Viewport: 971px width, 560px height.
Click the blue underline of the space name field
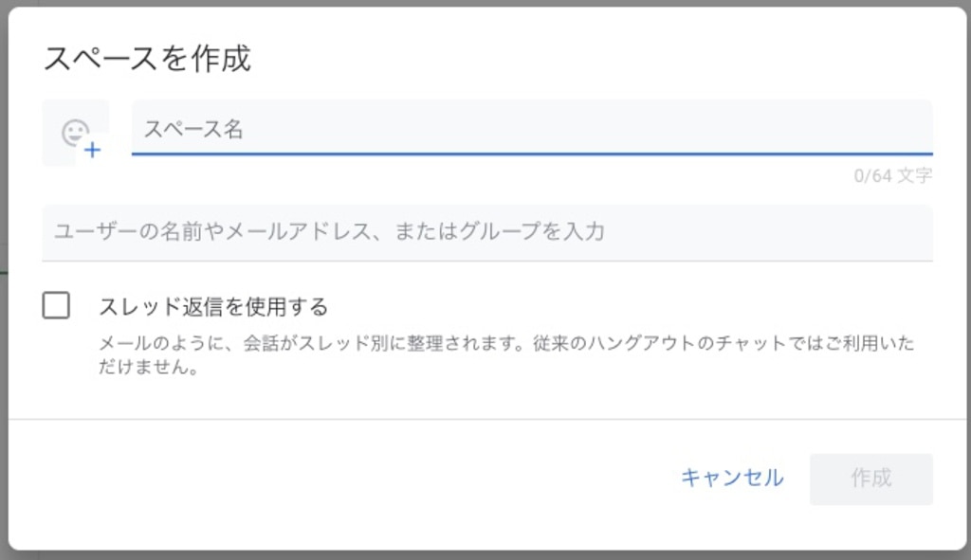coord(531,154)
